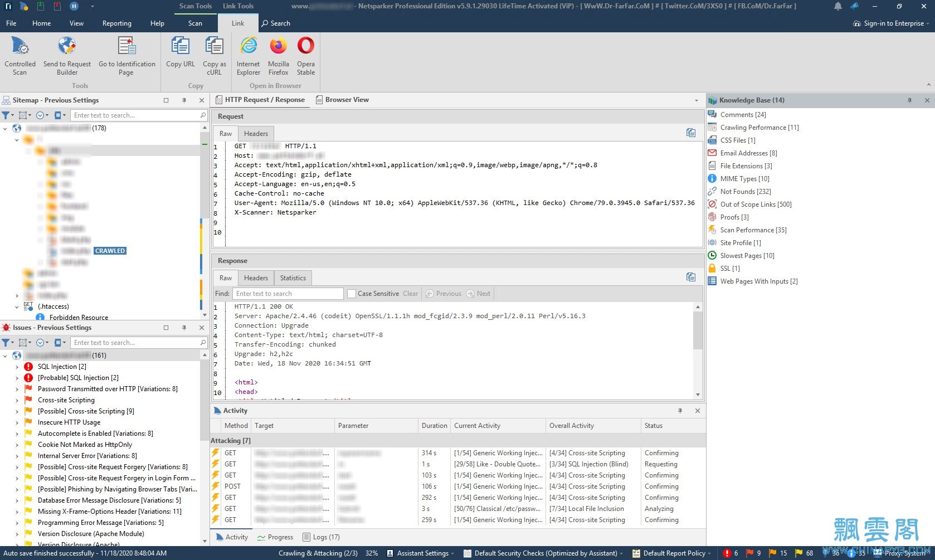The height and width of the screenshot is (560, 935).
Task: Enable the Case Sensitive checkbox
Action: tap(352, 294)
